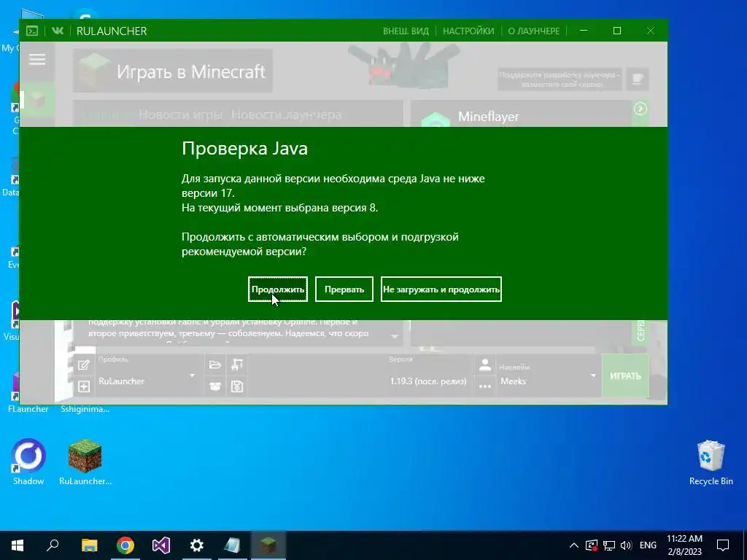The height and width of the screenshot is (560, 747).
Task: Open the НАСТРОЙКИ menu
Action: coord(468,31)
